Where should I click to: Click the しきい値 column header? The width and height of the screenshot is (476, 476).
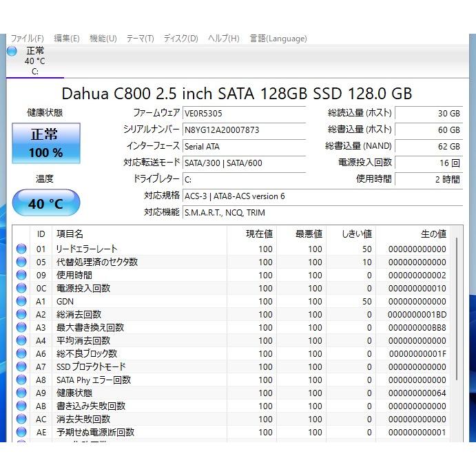[351, 234]
